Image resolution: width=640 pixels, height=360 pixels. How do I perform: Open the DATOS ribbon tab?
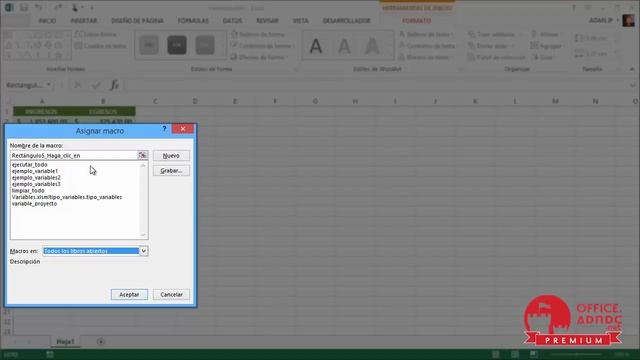(232, 20)
